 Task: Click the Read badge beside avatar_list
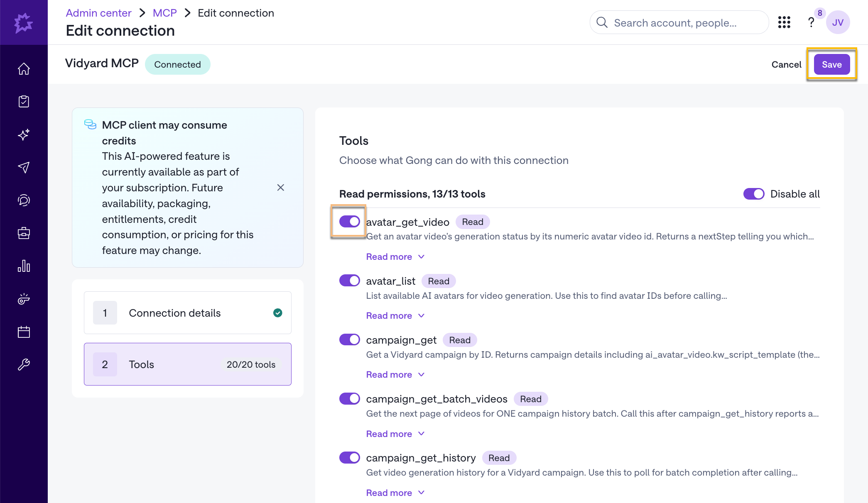pos(439,281)
